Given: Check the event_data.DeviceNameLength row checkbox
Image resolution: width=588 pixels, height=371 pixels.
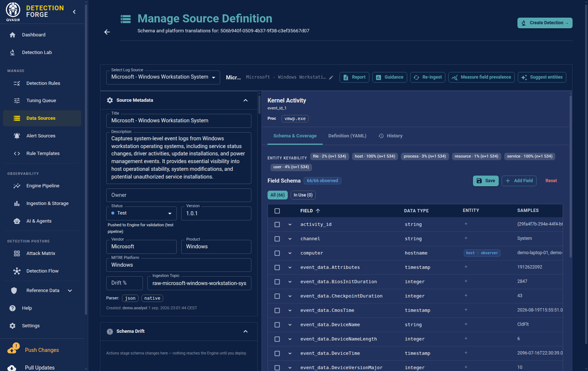Looking at the screenshot, I should point(277,339).
